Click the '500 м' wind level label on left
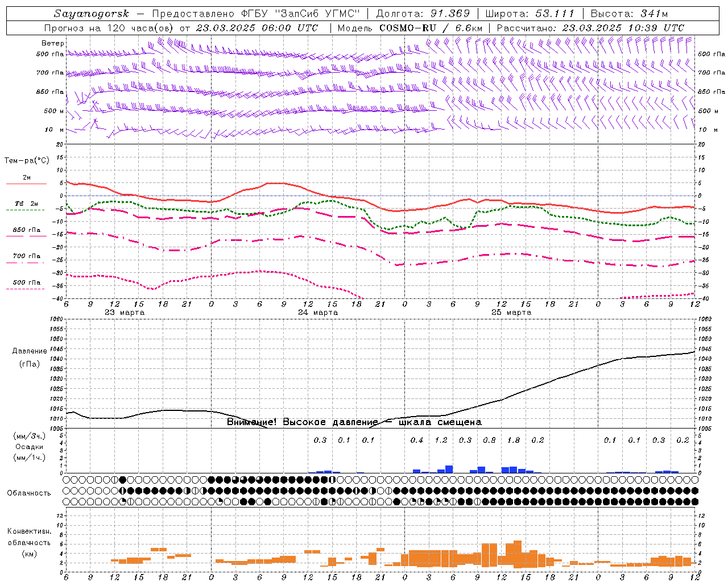728x582 pixels. pyautogui.click(x=54, y=111)
